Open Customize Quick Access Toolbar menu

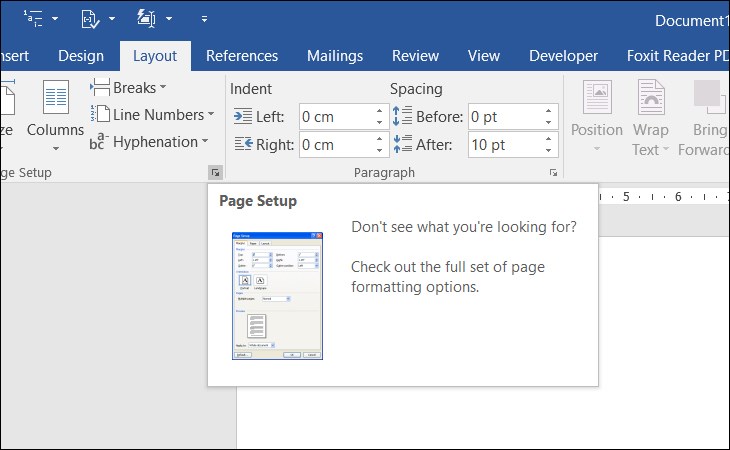[204, 19]
